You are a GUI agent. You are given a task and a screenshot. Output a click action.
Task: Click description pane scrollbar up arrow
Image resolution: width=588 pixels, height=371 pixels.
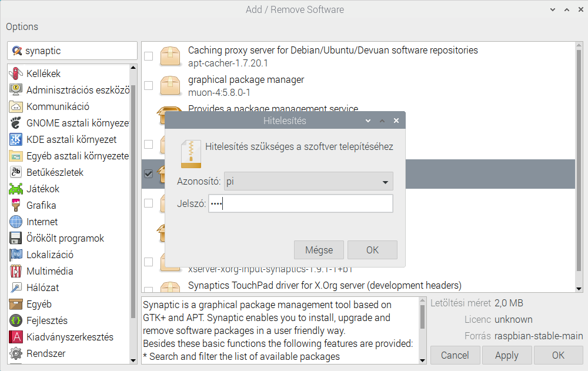point(422,300)
